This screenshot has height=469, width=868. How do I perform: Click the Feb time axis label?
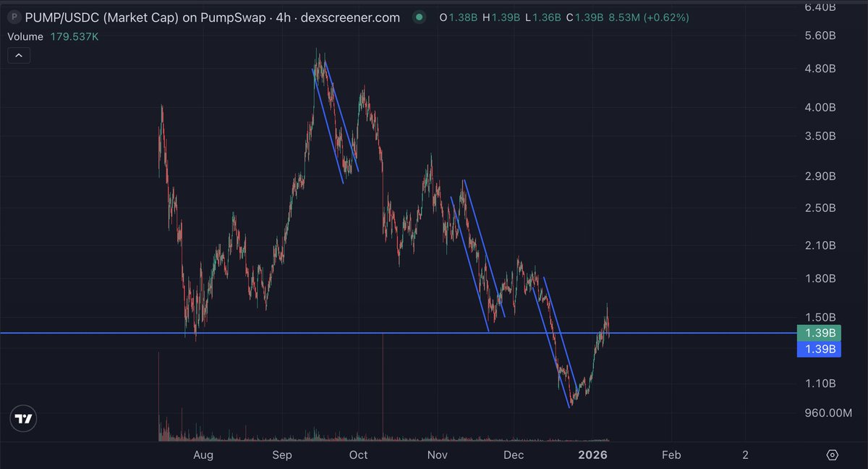pyautogui.click(x=671, y=455)
